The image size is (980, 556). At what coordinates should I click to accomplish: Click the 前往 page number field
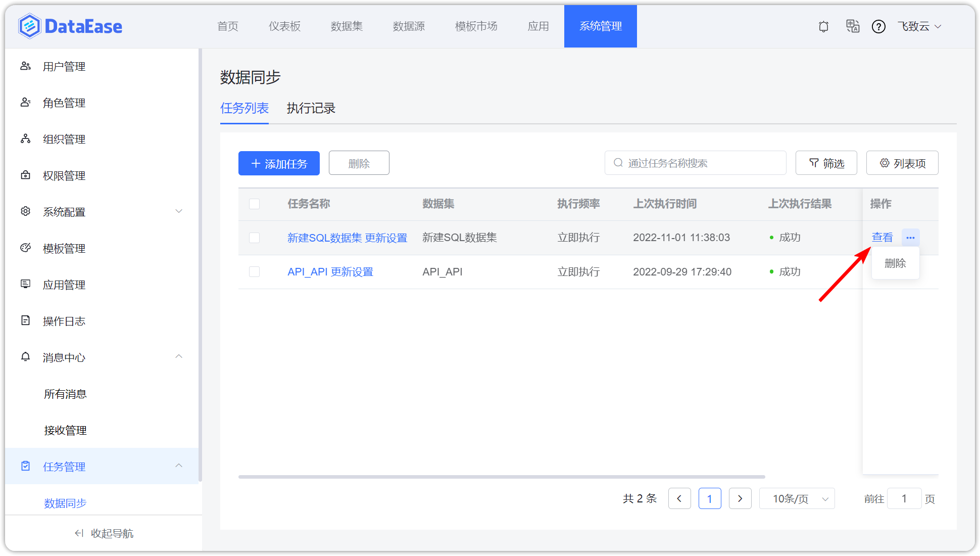click(x=904, y=499)
